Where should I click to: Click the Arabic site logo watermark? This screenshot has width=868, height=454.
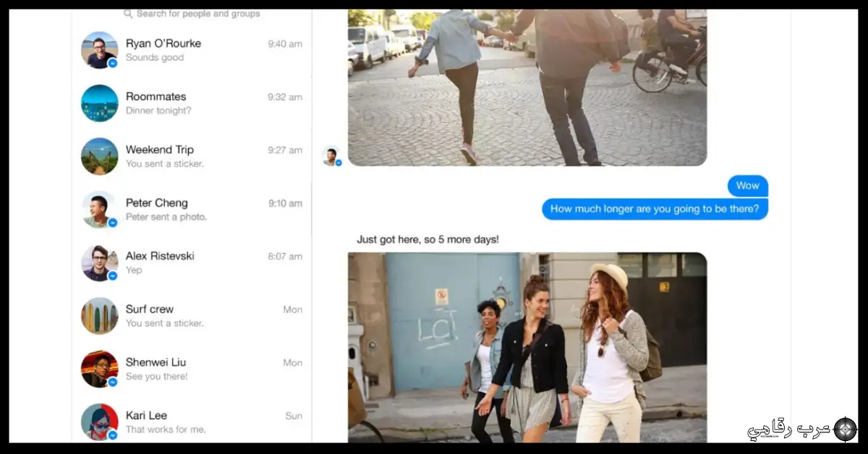click(801, 429)
